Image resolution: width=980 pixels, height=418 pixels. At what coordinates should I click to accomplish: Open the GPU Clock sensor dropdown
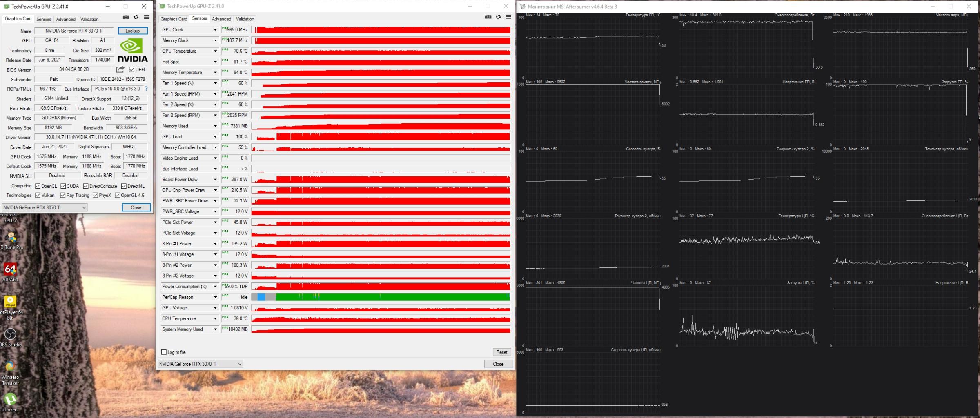215,30
